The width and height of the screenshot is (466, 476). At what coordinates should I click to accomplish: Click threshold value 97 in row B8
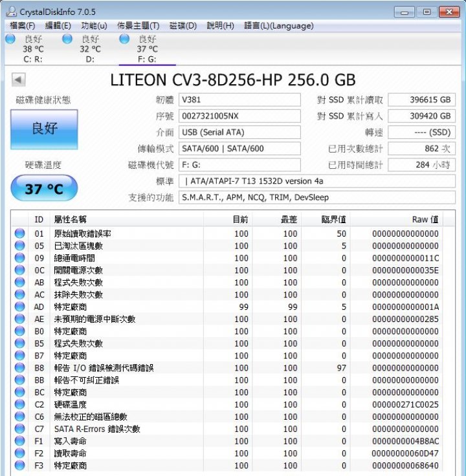(342, 368)
